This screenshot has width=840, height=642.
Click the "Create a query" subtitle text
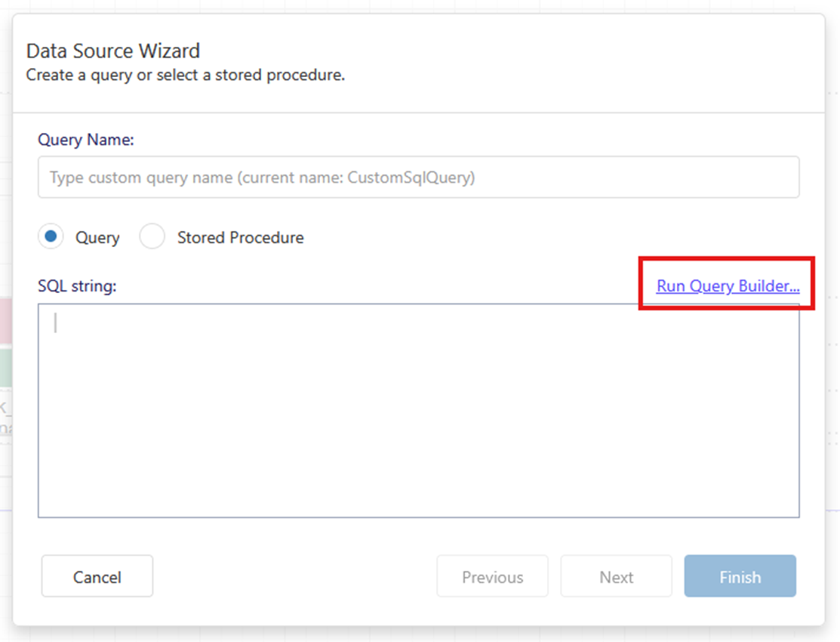point(185,76)
